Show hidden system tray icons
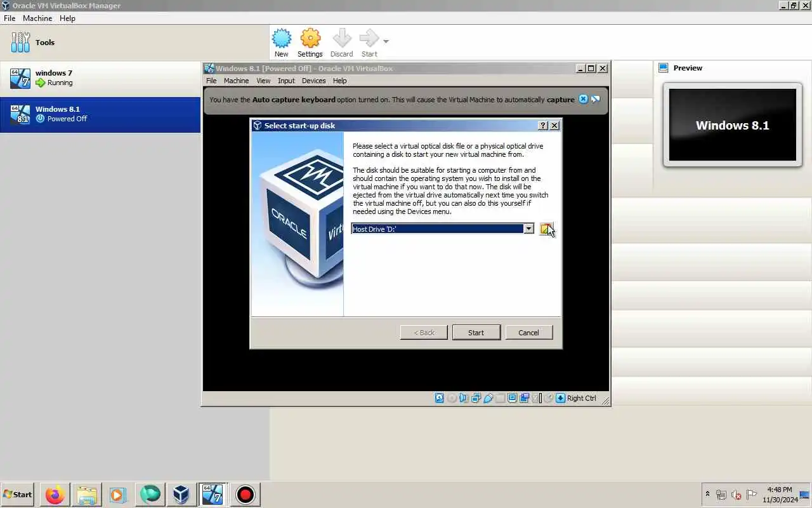 (x=708, y=494)
